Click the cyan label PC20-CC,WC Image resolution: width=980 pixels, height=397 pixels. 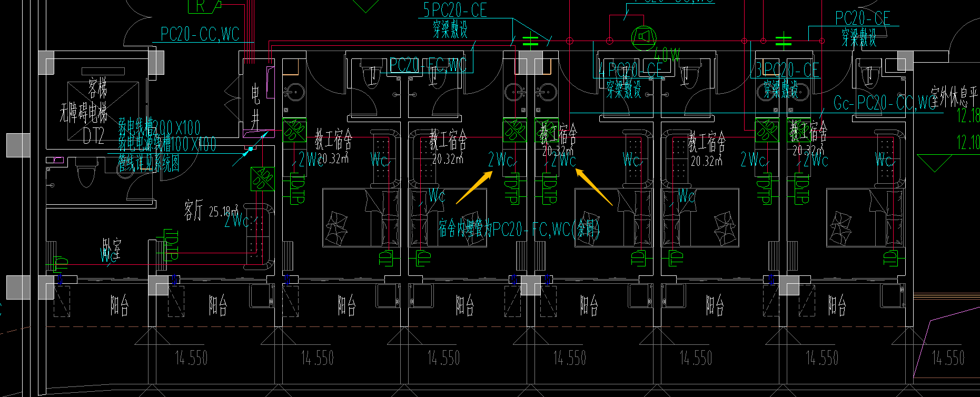(x=200, y=34)
